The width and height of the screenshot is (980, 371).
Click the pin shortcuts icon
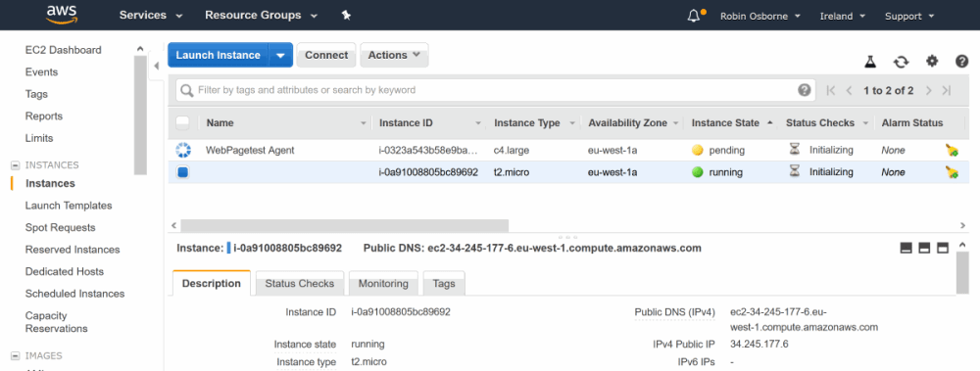(x=346, y=15)
